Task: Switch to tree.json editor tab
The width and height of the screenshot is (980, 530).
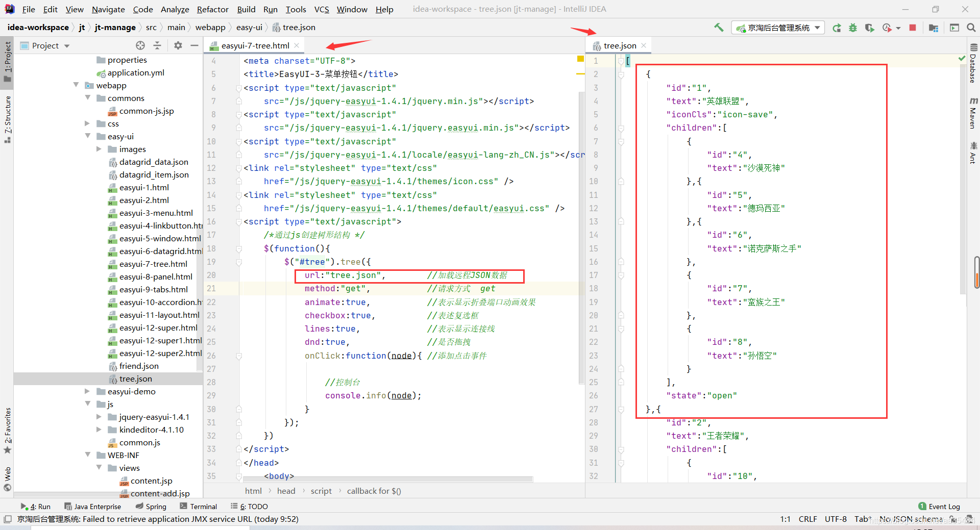Action: pos(620,46)
